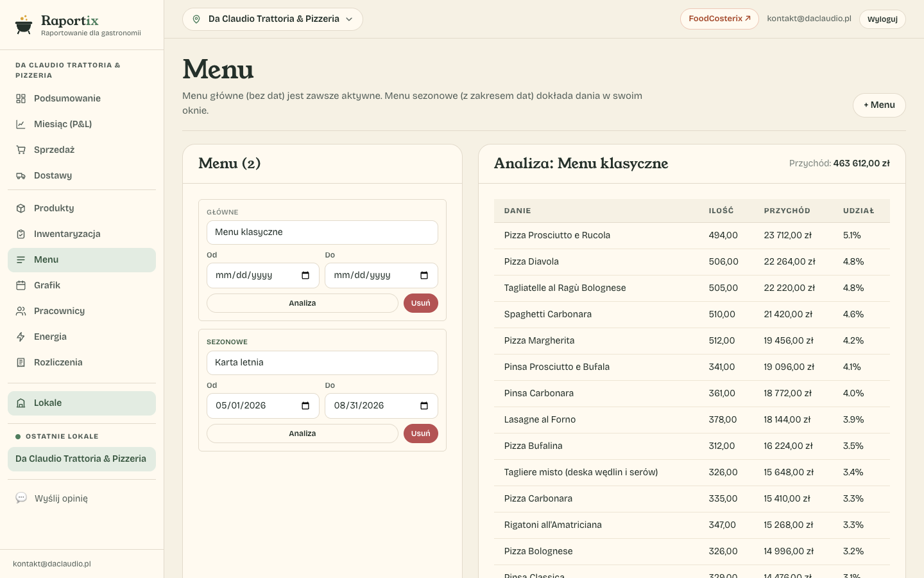
Task: Click the Przychód column header
Action: coord(787,211)
